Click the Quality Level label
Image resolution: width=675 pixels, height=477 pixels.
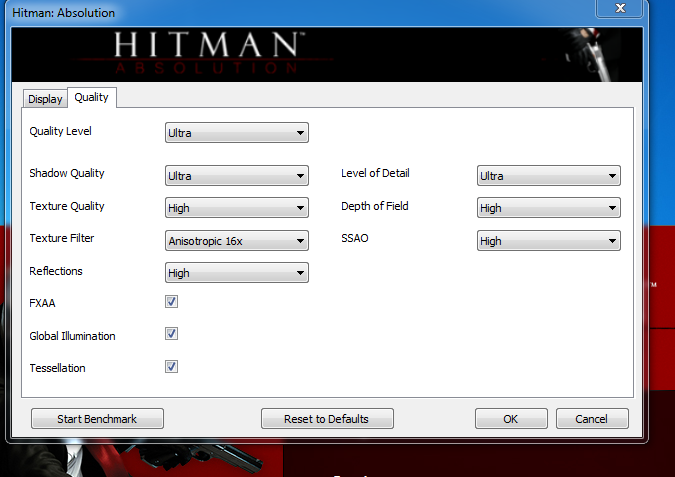pos(60,131)
